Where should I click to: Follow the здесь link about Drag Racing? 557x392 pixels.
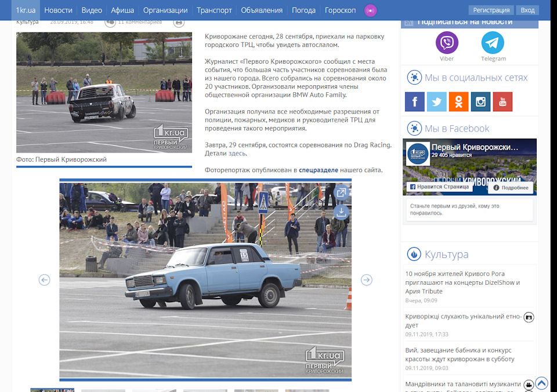237,154
